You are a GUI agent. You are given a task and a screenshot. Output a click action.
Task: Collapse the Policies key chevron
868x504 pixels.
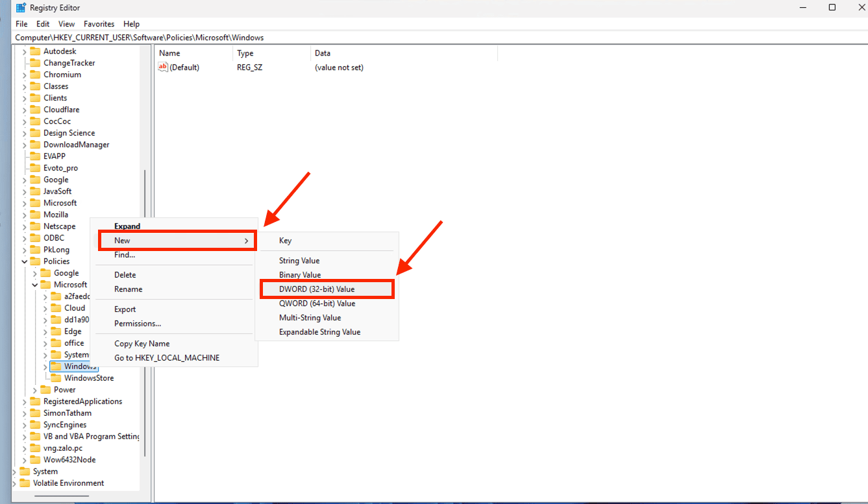click(25, 261)
